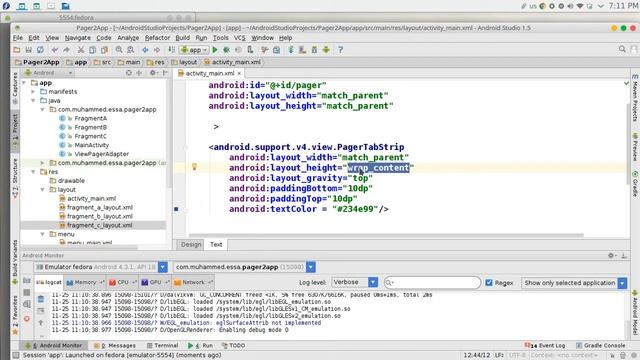Image resolution: width=640 pixels, height=360 pixels.
Task: Select the CPU monitor tab
Action: (x=122, y=282)
